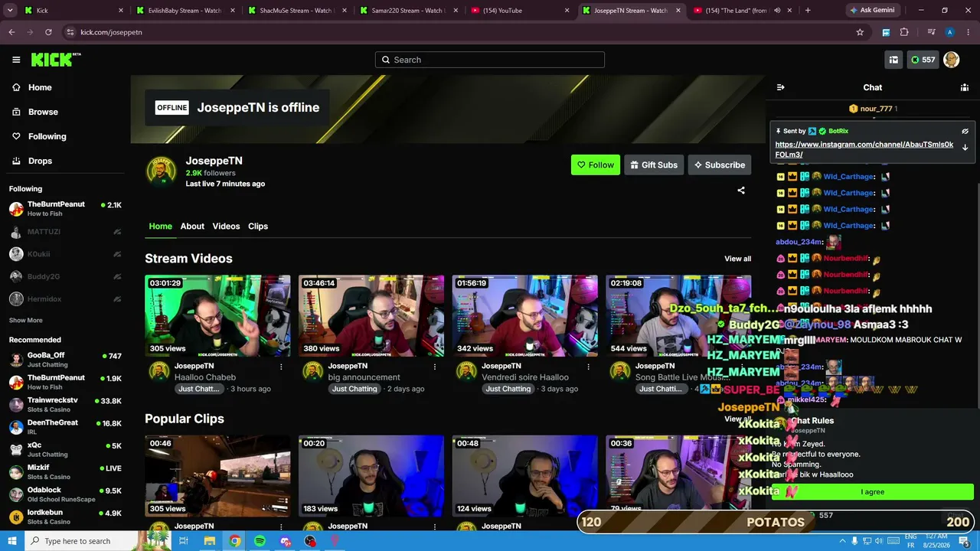
Task: Follow the JoseppeTN channel
Action: [x=596, y=165]
